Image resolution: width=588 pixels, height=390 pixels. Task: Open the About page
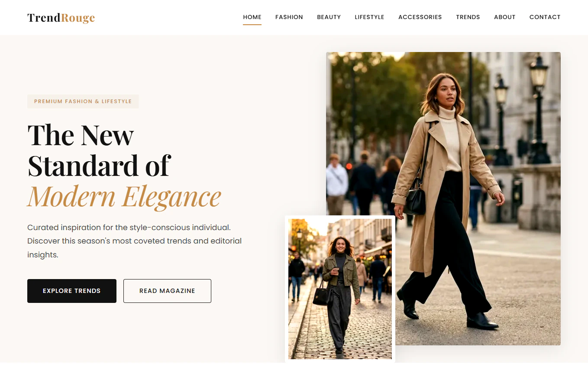(505, 17)
